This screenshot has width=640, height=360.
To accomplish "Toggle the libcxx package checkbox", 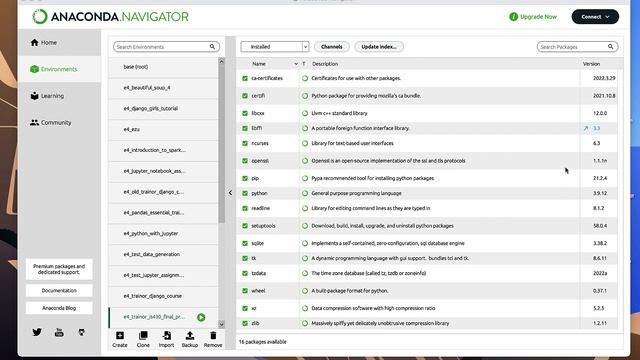I will [245, 113].
